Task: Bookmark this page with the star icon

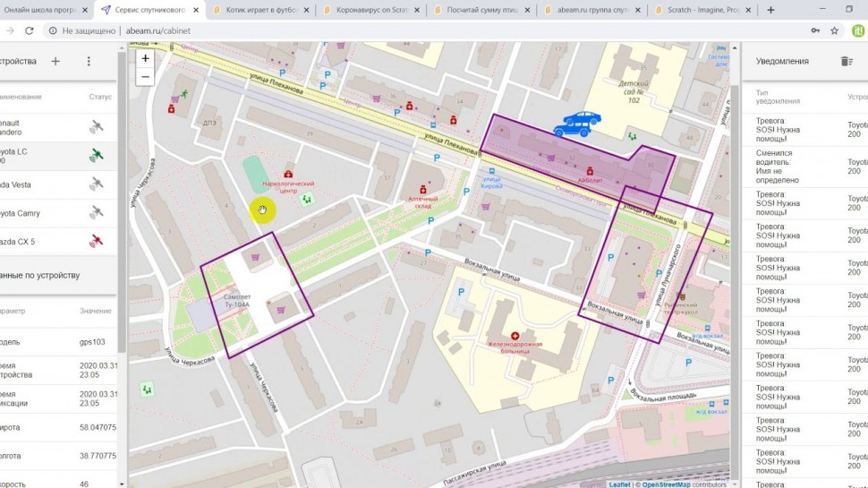Action: point(834,30)
